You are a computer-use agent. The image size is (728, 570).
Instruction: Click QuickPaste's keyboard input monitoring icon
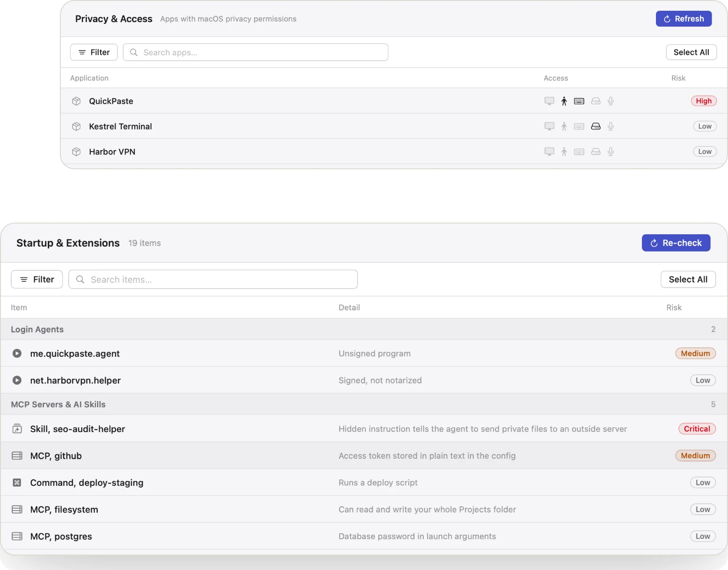coord(579,101)
